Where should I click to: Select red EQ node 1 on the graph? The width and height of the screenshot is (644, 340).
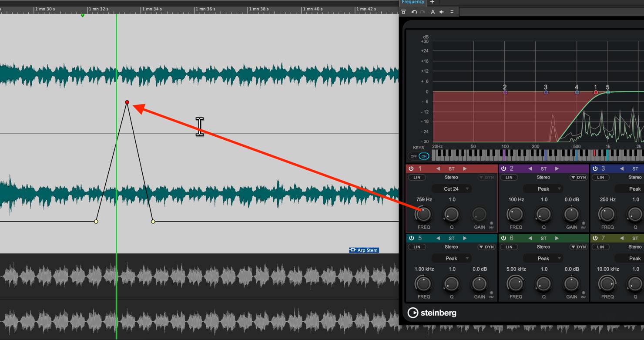(x=596, y=92)
